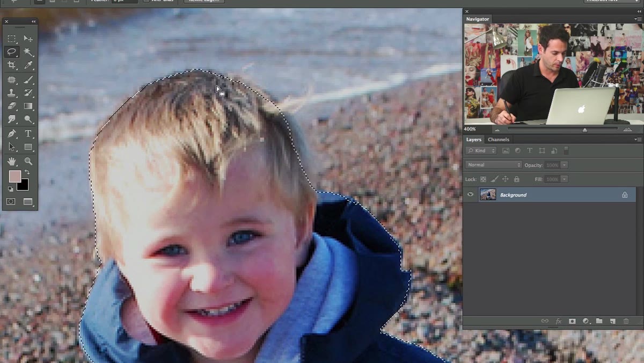644x363 pixels.
Task: Select the Navigator panel tab
Action: click(x=478, y=19)
